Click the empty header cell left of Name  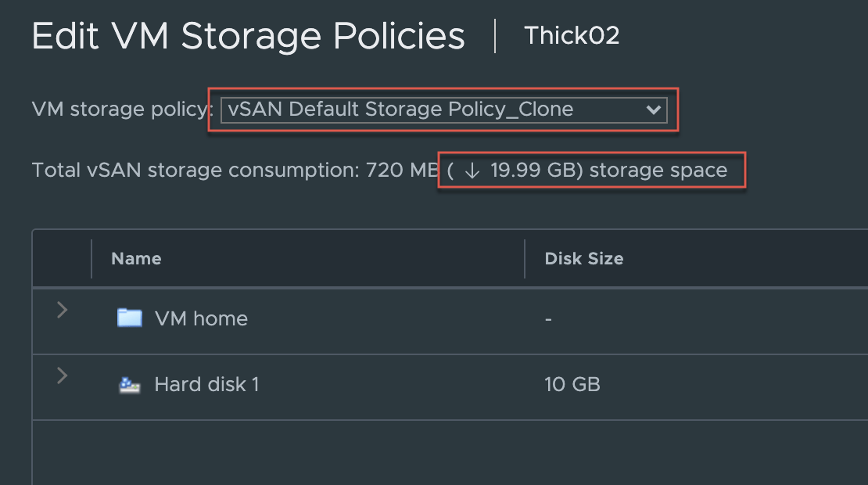pyautogui.click(x=62, y=259)
